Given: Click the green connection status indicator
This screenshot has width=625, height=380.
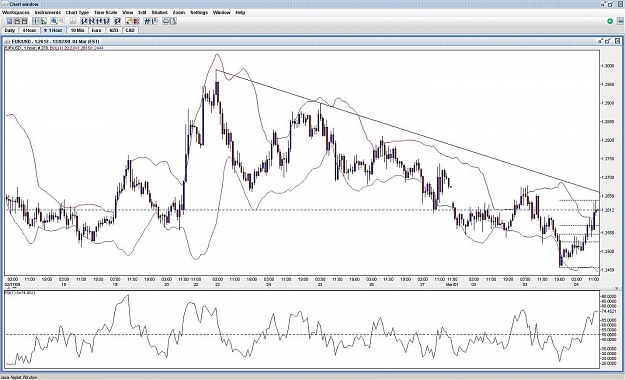Looking at the screenshot, I should click(610, 21).
